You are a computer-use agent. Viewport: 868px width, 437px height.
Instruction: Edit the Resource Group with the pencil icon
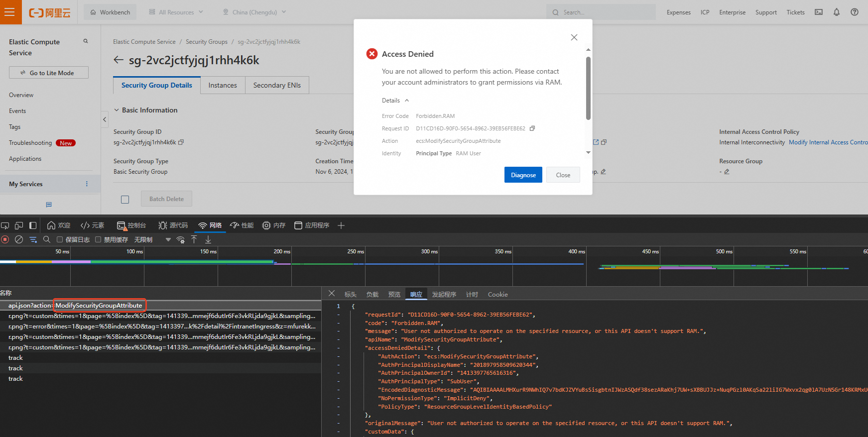(x=727, y=172)
